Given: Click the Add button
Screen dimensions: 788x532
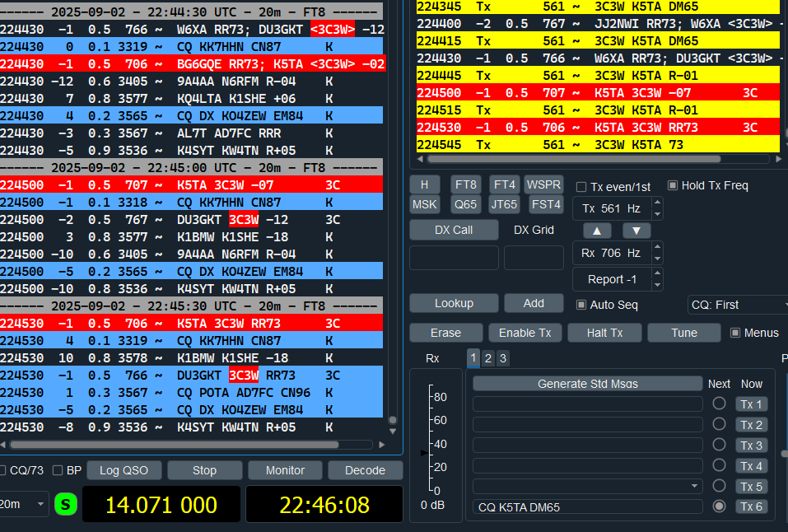Looking at the screenshot, I should tap(534, 303).
